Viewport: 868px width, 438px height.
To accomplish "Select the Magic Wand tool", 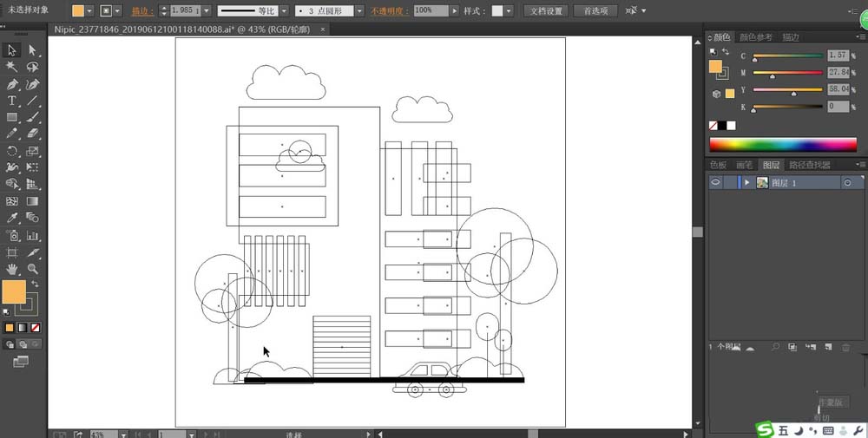I will point(11,67).
